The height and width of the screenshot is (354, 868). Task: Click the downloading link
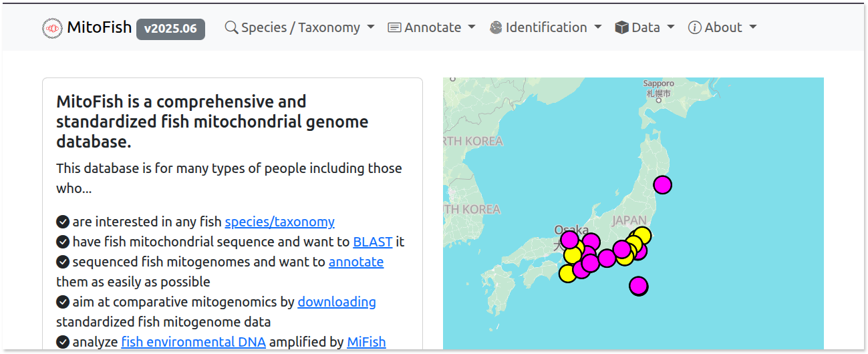336,302
